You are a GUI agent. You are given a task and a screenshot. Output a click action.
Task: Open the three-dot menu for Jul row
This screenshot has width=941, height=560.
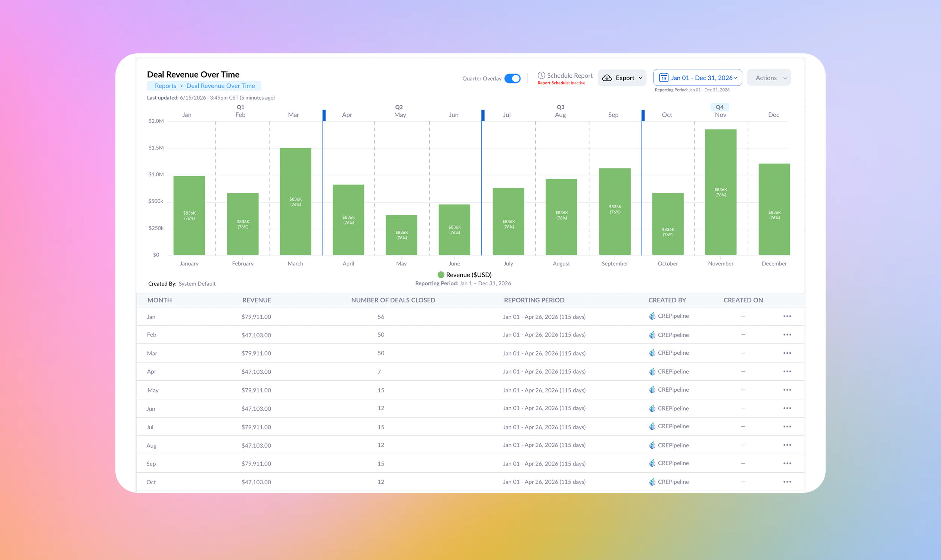pos(787,426)
